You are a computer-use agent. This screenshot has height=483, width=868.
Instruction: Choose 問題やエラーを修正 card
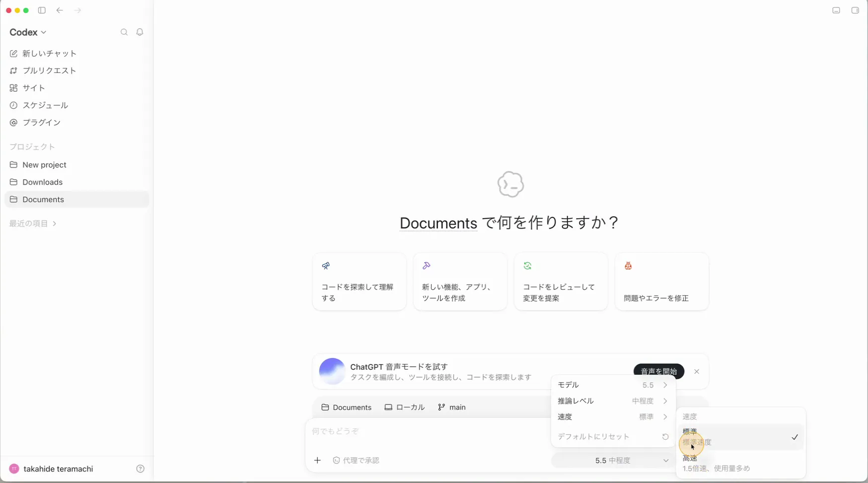pyautogui.click(x=662, y=282)
